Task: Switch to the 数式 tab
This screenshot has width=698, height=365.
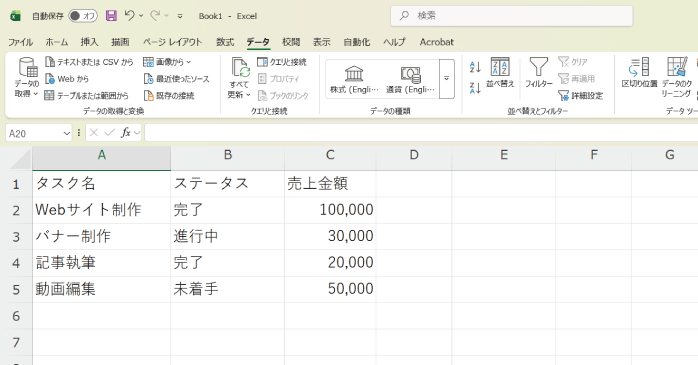Action: pos(225,42)
